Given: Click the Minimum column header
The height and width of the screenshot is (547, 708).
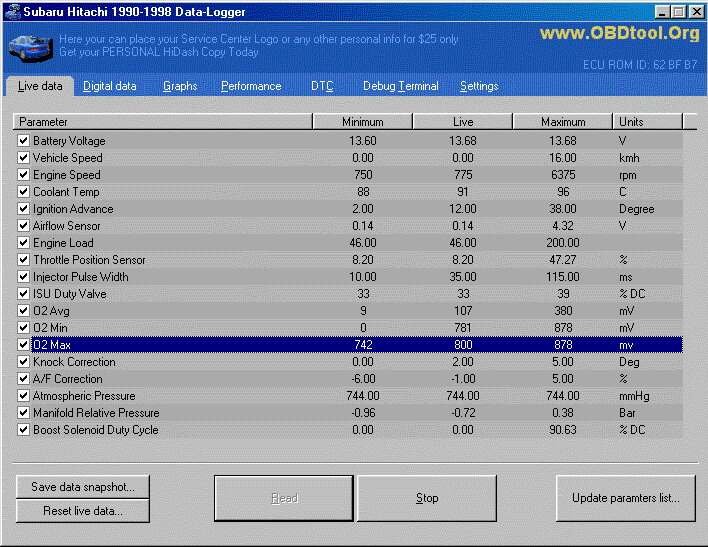Looking at the screenshot, I should tap(363, 122).
